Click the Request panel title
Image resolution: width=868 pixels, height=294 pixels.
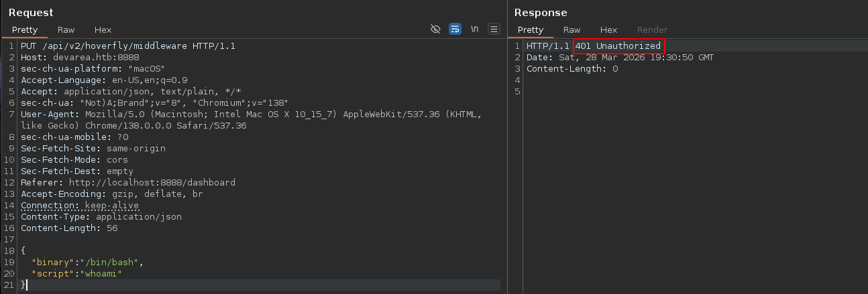pos(31,13)
